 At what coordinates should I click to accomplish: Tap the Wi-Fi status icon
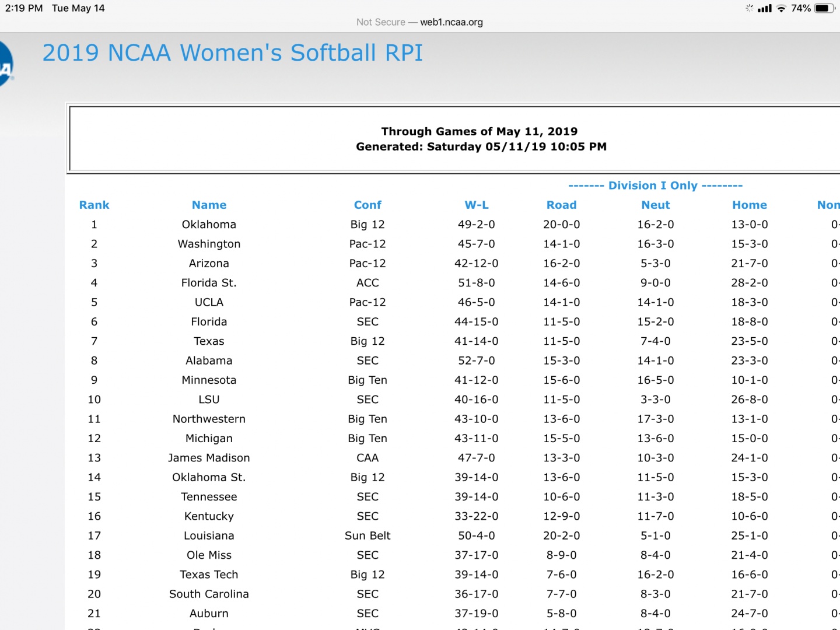[781, 8]
